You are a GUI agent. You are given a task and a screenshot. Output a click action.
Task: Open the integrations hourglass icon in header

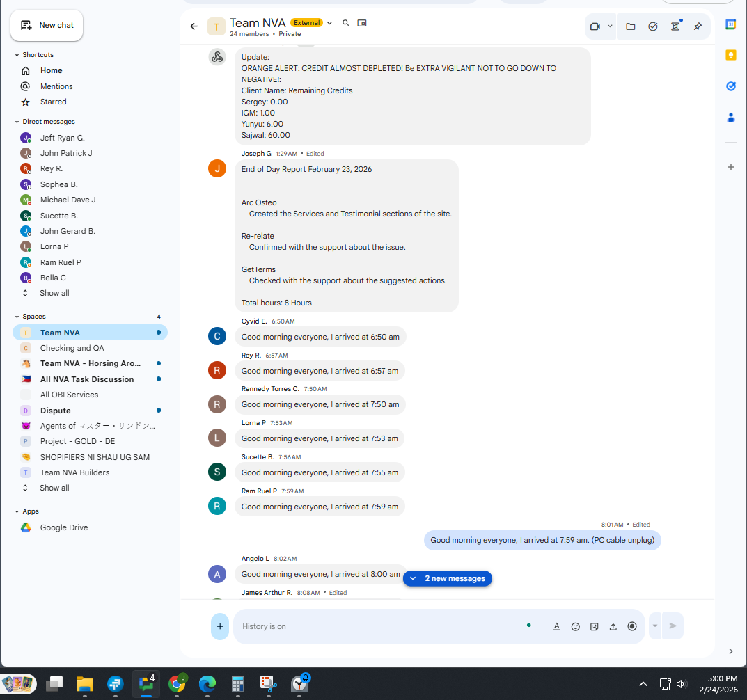click(x=675, y=26)
